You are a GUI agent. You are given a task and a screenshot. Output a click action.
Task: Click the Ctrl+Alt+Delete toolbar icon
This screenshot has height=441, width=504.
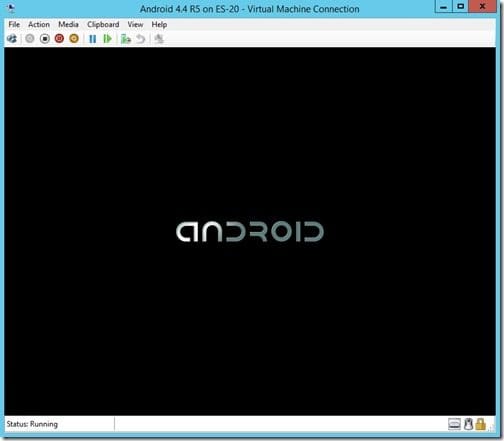pos(12,39)
